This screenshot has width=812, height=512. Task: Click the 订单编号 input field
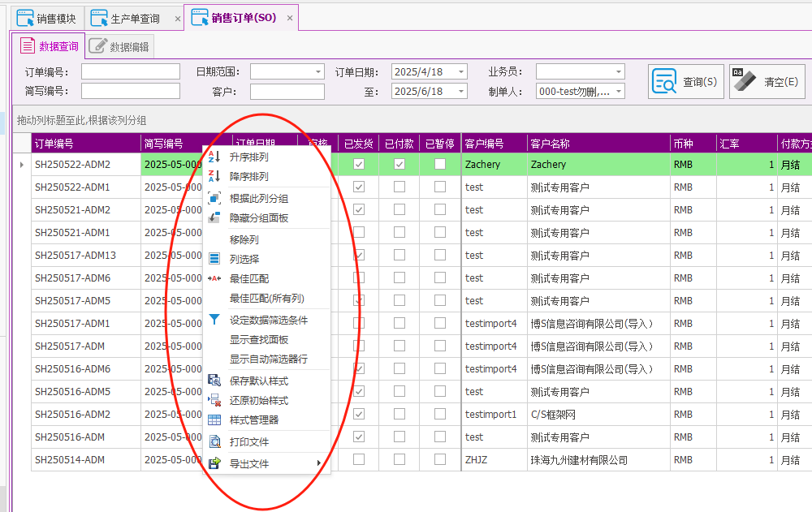tap(130, 71)
